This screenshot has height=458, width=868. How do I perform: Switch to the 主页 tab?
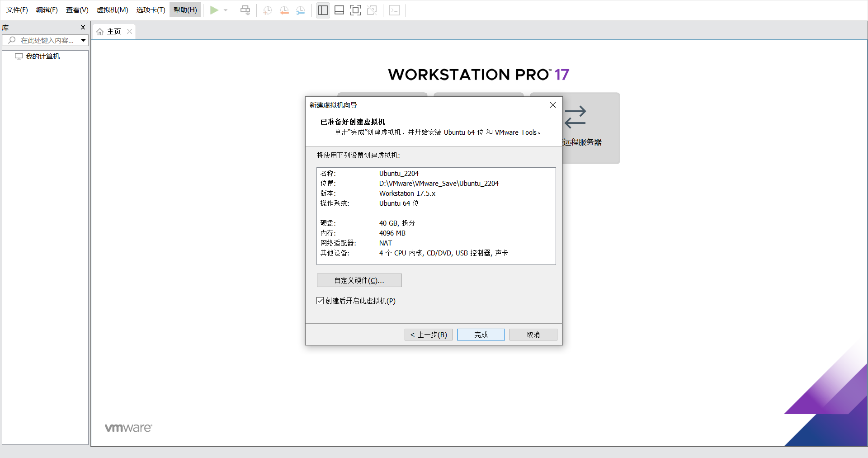point(114,32)
